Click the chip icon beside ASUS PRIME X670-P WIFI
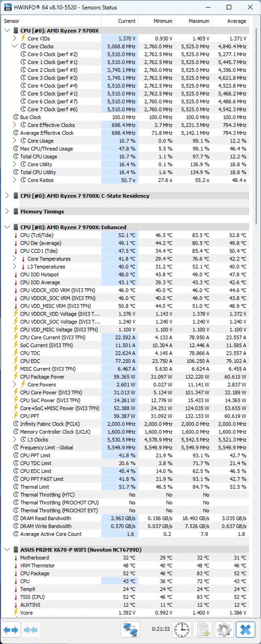261x644 pixels. pos(15,549)
